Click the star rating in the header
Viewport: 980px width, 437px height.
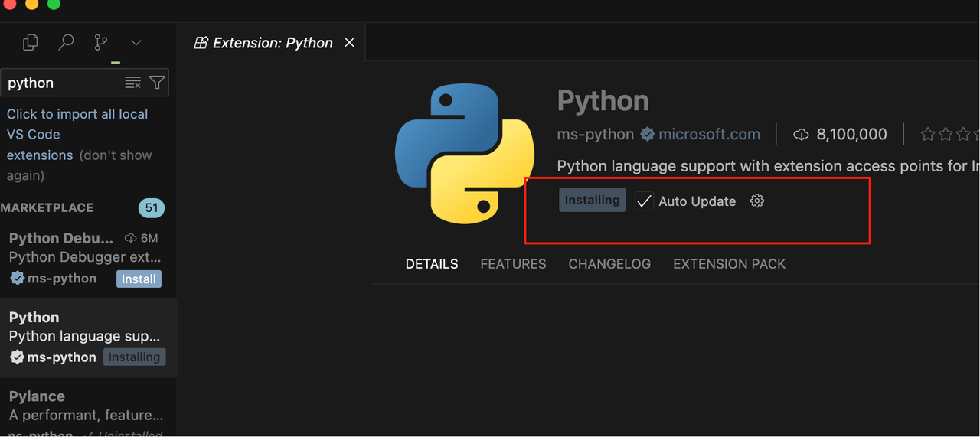(x=950, y=135)
